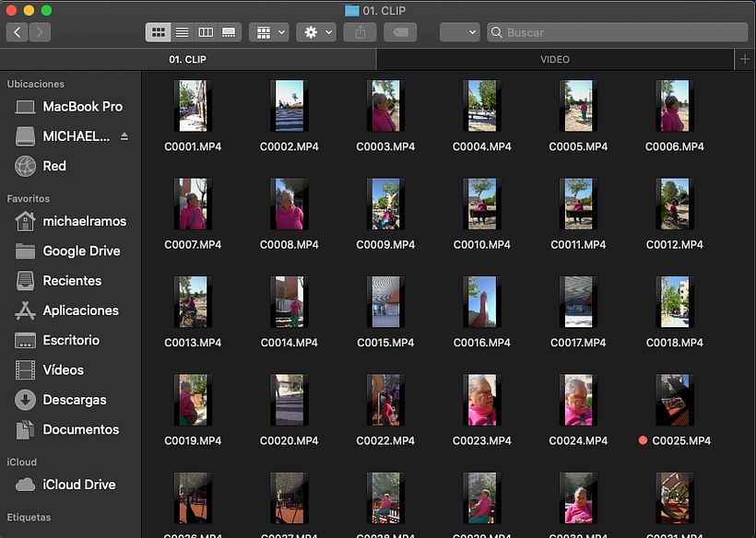756x538 pixels.
Task: Click the iCloud section header
Action: pos(22,462)
